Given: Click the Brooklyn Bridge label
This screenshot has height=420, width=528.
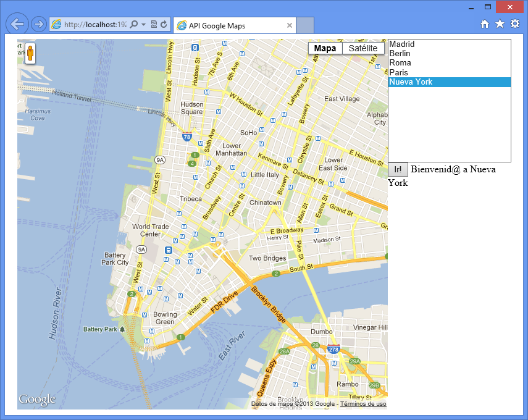Looking at the screenshot, I should tap(269, 304).
